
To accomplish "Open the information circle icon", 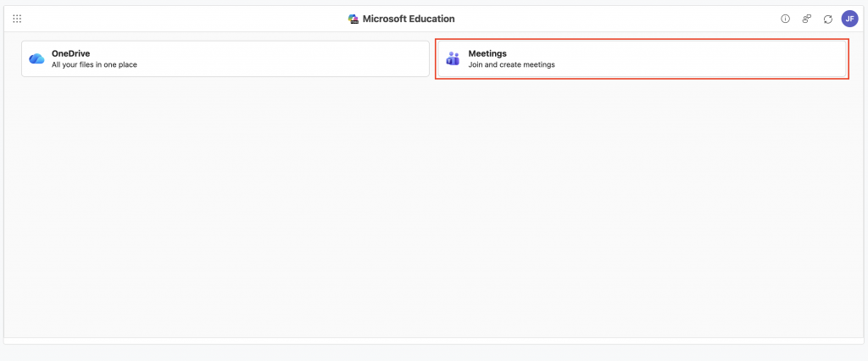I will pyautogui.click(x=785, y=19).
